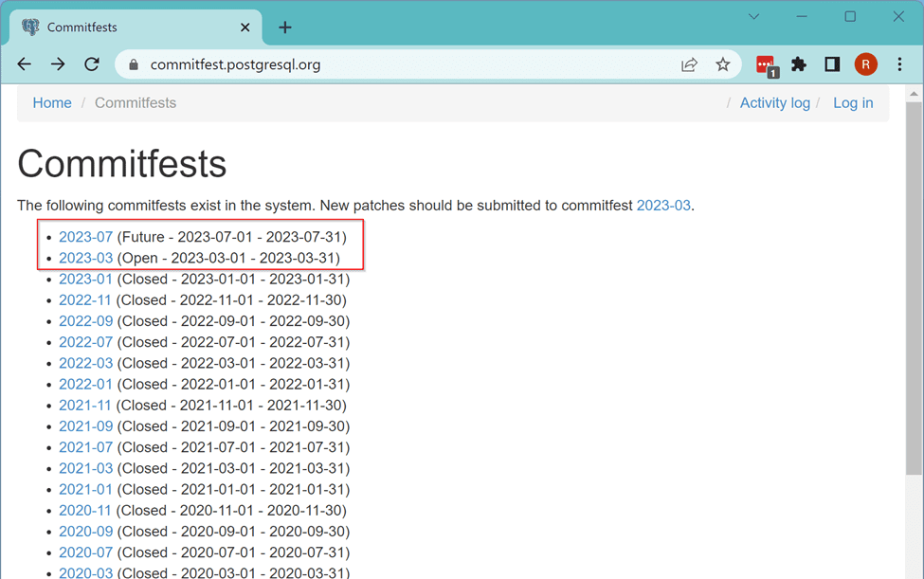Open Chrome's three-dot options menu

[898, 63]
